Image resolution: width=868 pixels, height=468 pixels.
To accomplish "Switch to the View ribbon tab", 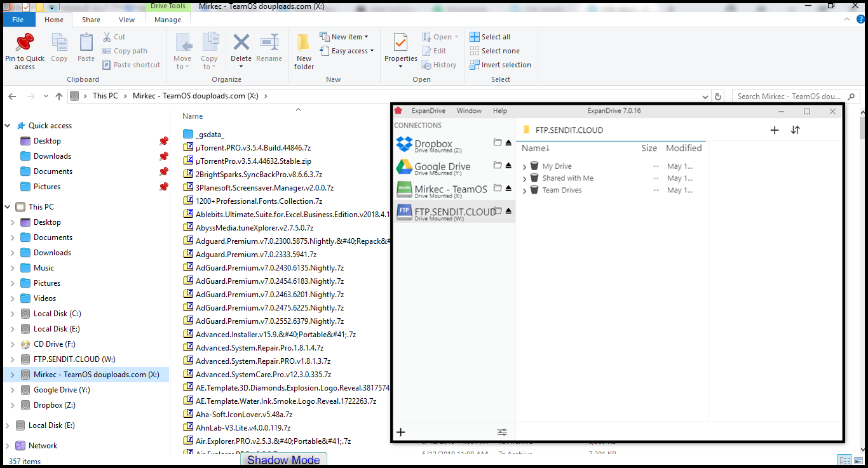I will pyautogui.click(x=126, y=20).
